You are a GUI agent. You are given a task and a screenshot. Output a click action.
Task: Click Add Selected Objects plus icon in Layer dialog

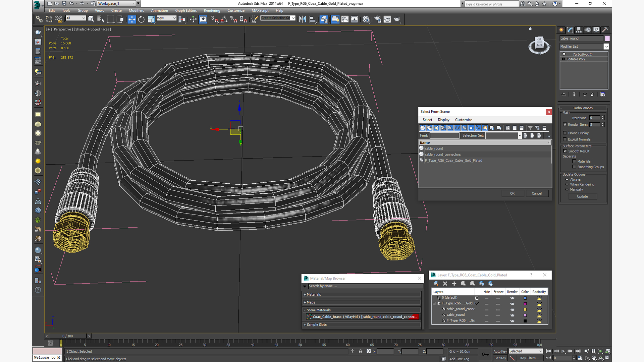click(454, 284)
